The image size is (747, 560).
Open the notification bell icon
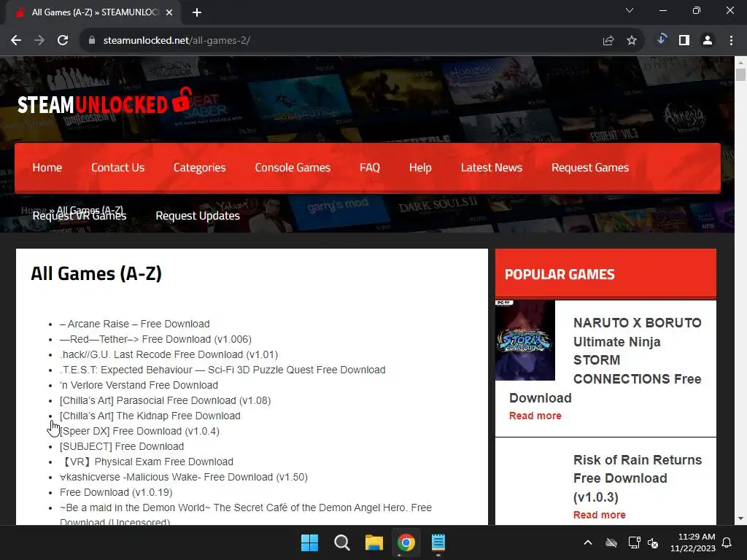(x=727, y=542)
